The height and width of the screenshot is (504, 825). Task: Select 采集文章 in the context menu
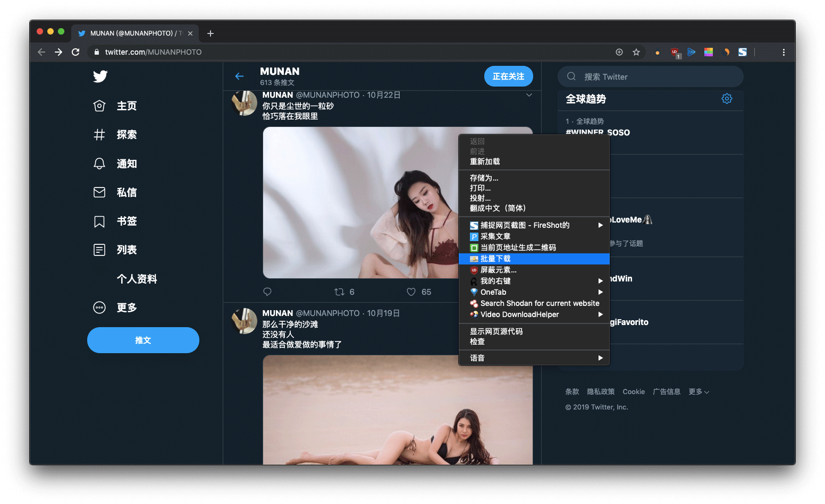click(x=534, y=236)
